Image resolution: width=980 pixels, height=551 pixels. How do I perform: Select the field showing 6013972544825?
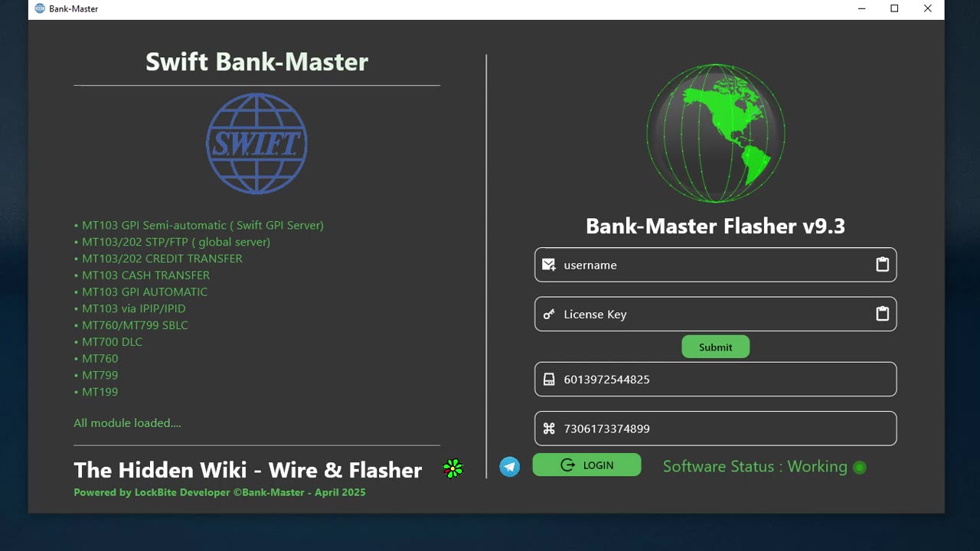point(715,379)
